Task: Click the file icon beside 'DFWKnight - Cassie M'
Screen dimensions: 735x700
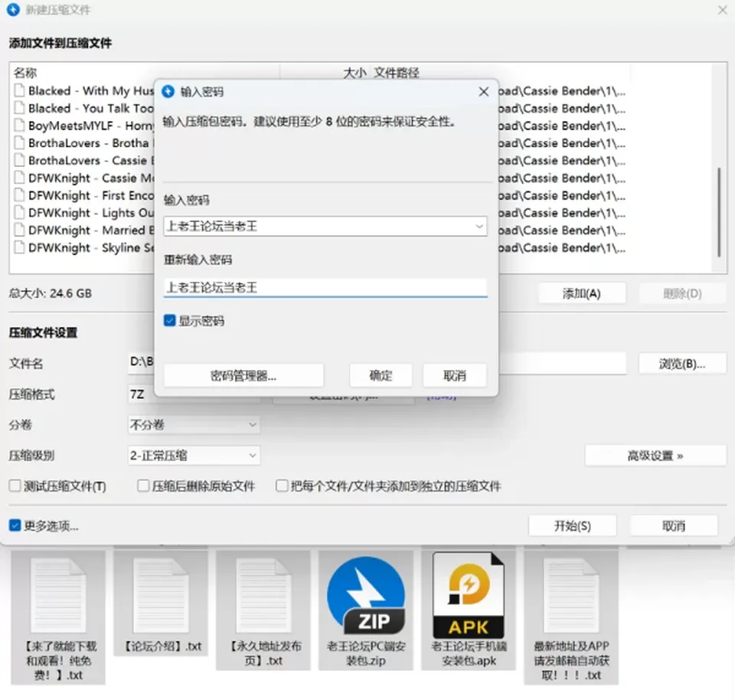Action: (19, 178)
